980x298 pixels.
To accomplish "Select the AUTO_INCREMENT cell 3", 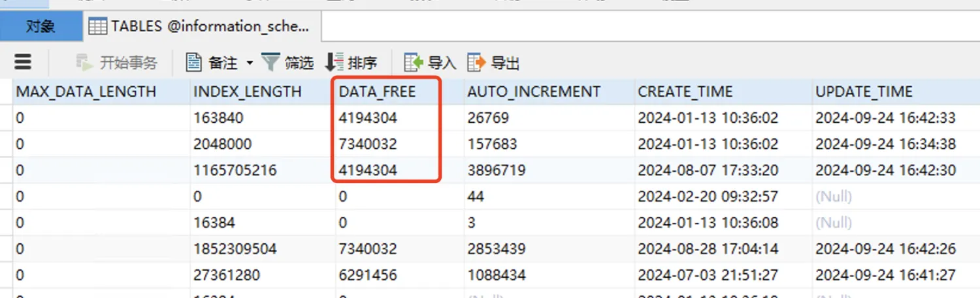I will click(549, 222).
